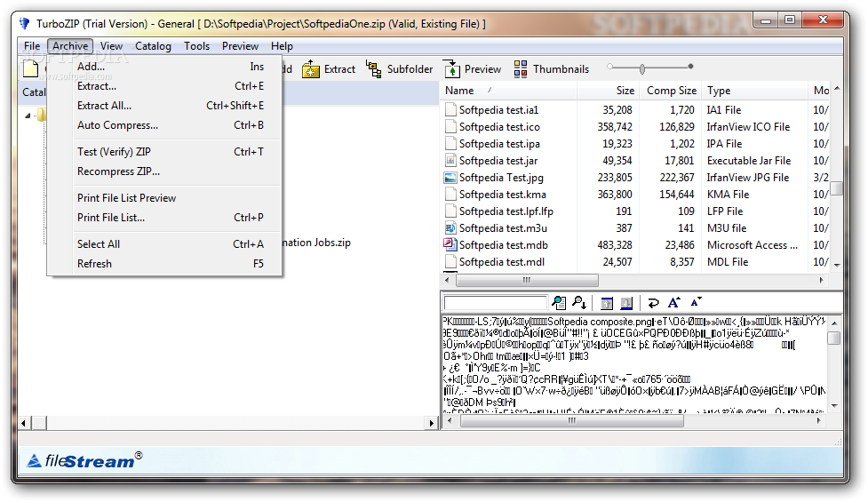This screenshot has width=868, height=502.
Task: Click the Thumbnails size slider handle
Action: pos(642,68)
